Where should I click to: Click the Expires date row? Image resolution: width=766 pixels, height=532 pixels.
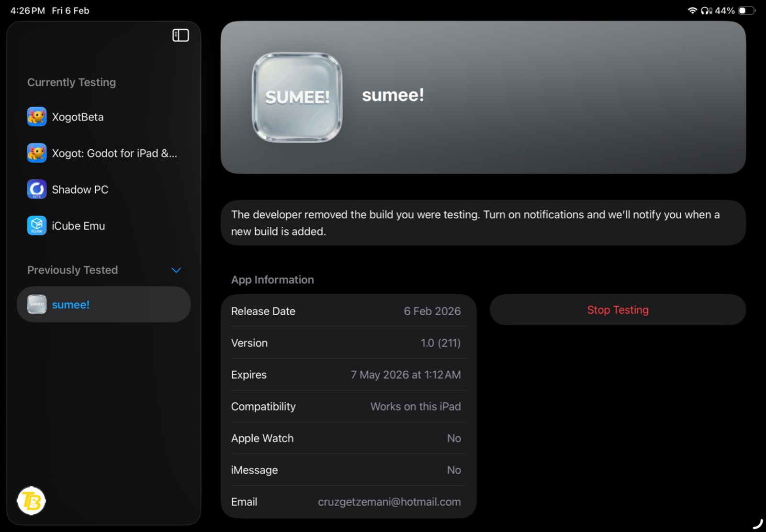coord(349,375)
